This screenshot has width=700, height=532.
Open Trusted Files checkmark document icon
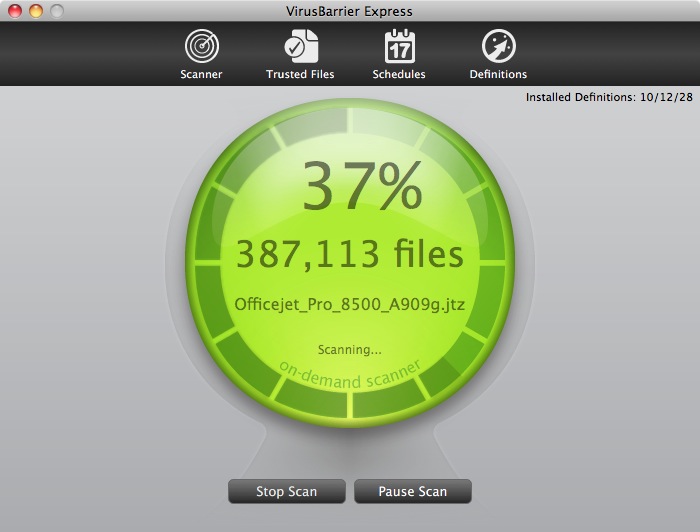[x=301, y=46]
